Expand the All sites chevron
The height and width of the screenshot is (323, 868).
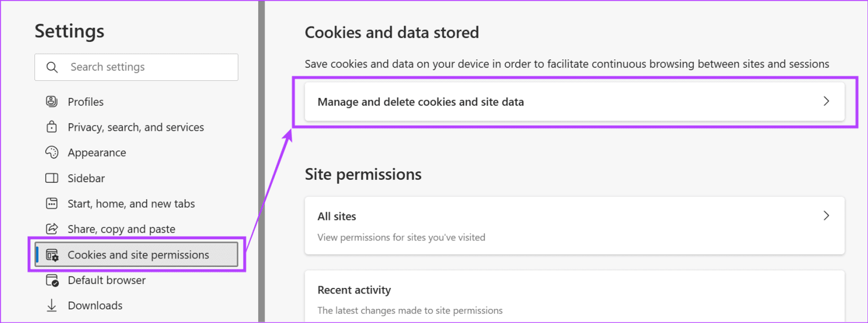(826, 216)
